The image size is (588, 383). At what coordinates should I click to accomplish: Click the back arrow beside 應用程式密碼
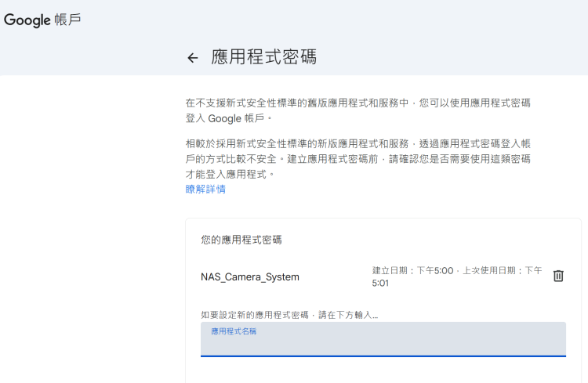click(192, 58)
